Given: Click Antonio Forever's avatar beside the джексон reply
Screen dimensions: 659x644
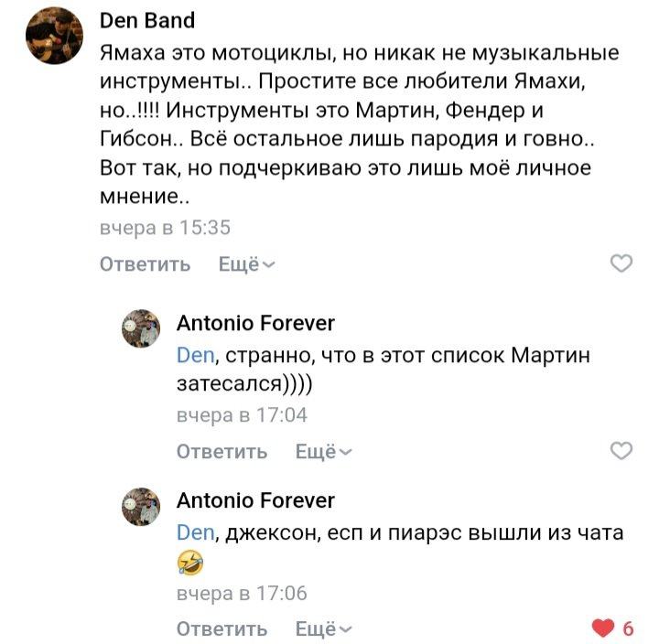Looking at the screenshot, I should point(141,505).
